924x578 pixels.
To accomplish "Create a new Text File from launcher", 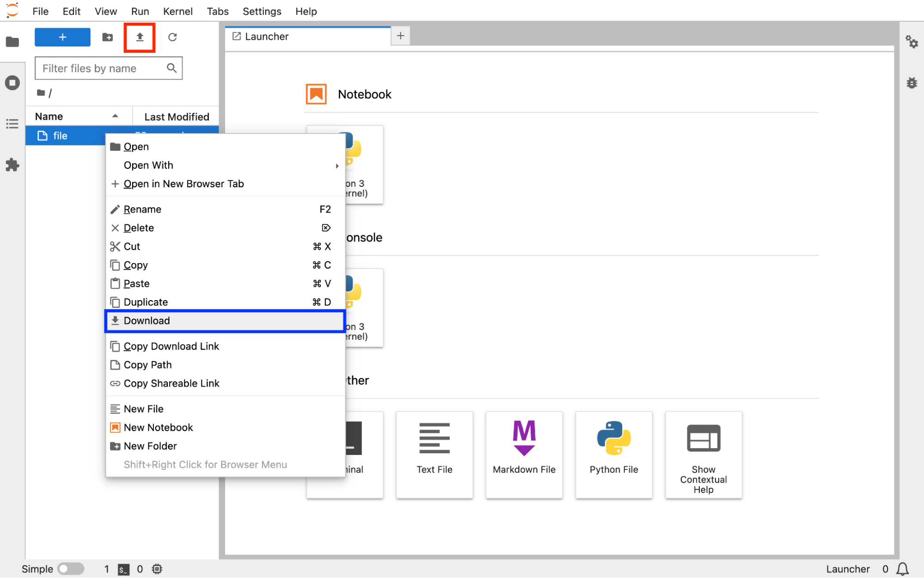I will click(434, 455).
